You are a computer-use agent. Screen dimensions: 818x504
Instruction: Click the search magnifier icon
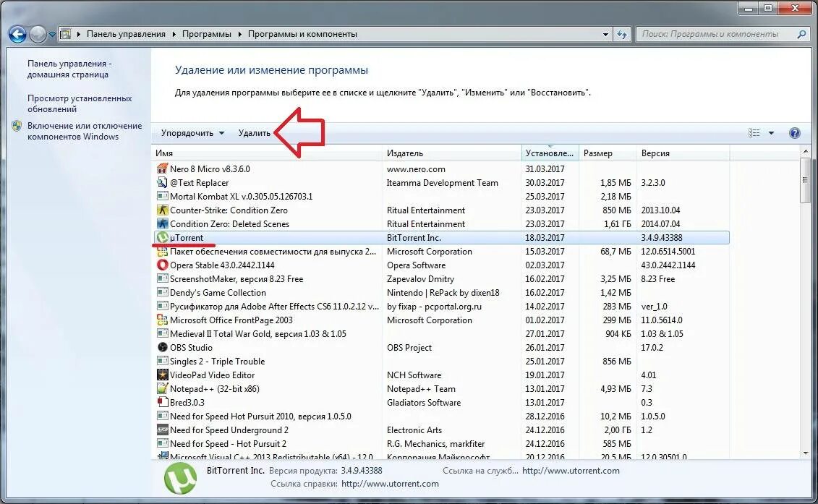(x=801, y=34)
